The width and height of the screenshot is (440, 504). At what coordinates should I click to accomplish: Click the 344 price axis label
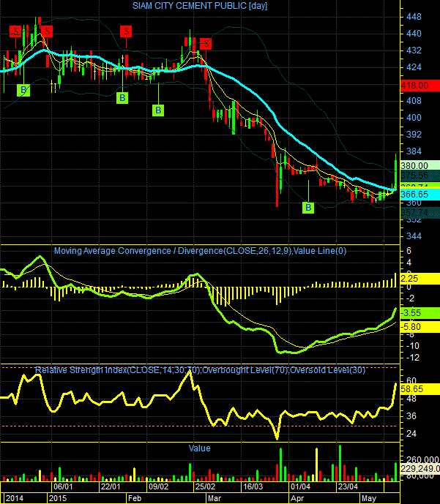[414, 236]
